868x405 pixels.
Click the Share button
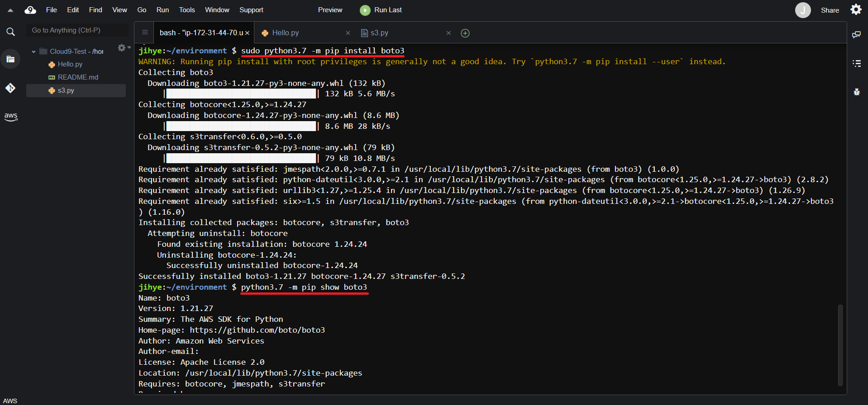pyautogui.click(x=830, y=10)
